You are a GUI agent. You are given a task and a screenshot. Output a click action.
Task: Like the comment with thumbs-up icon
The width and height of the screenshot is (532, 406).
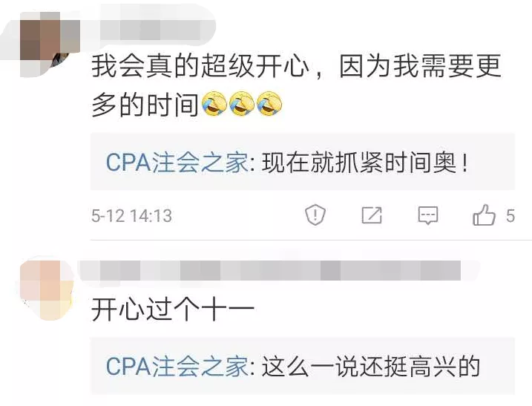click(484, 215)
